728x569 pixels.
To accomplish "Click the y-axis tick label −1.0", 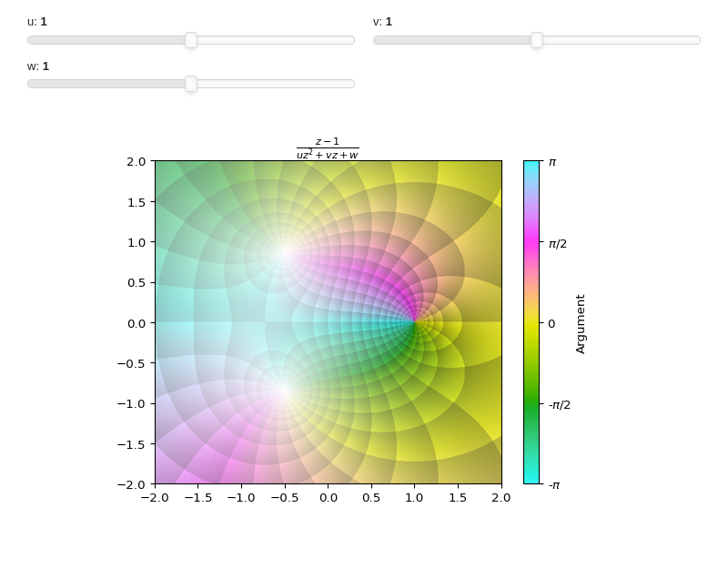I will (131, 403).
